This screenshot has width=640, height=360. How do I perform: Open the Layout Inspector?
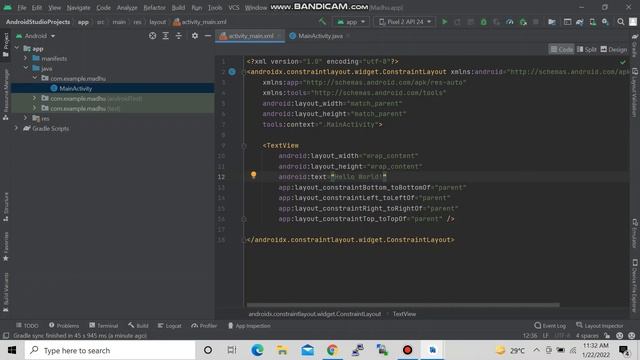pos(600,326)
